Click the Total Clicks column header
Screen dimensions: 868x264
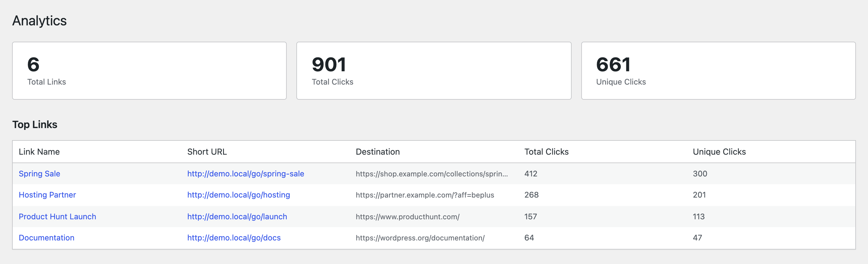[546, 152]
